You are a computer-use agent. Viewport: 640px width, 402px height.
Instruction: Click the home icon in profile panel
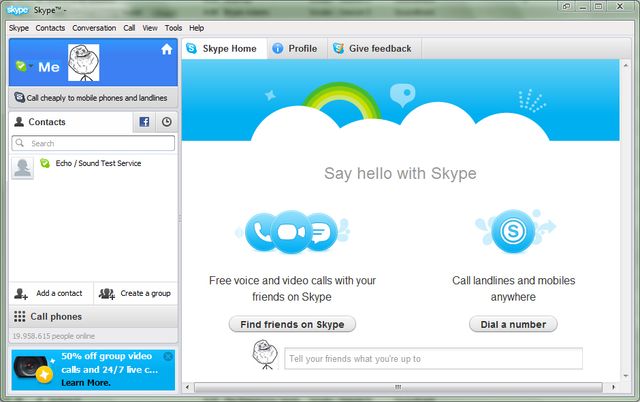(x=166, y=49)
